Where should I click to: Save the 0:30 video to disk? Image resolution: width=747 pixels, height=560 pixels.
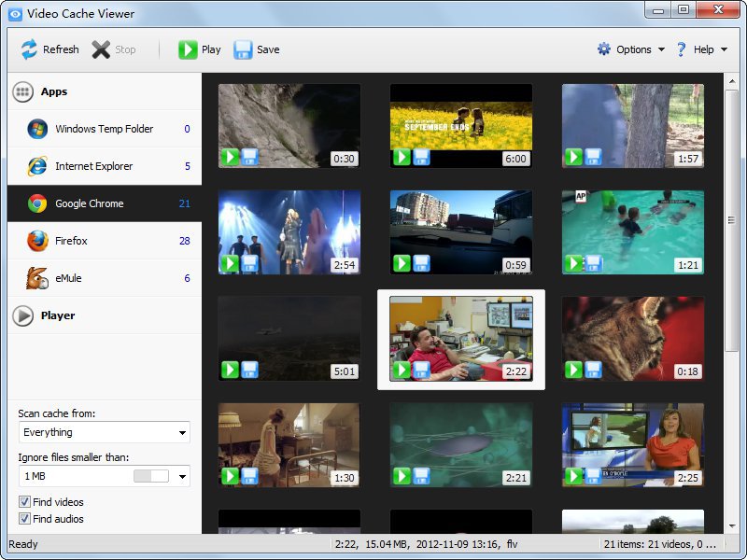click(249, 157)
